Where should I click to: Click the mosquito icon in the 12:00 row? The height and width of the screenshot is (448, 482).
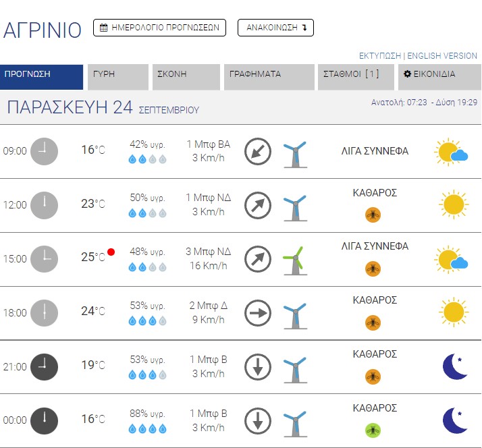coord(373,215)
